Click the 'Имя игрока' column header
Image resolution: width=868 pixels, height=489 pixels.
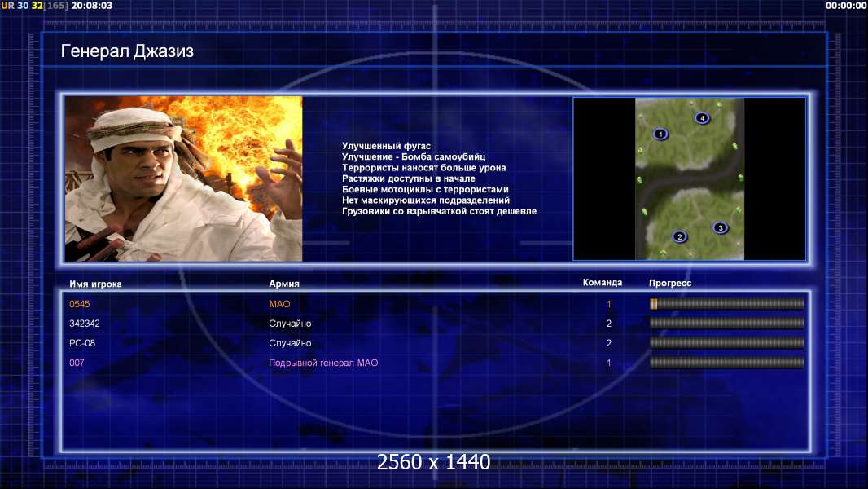[96, 284]
